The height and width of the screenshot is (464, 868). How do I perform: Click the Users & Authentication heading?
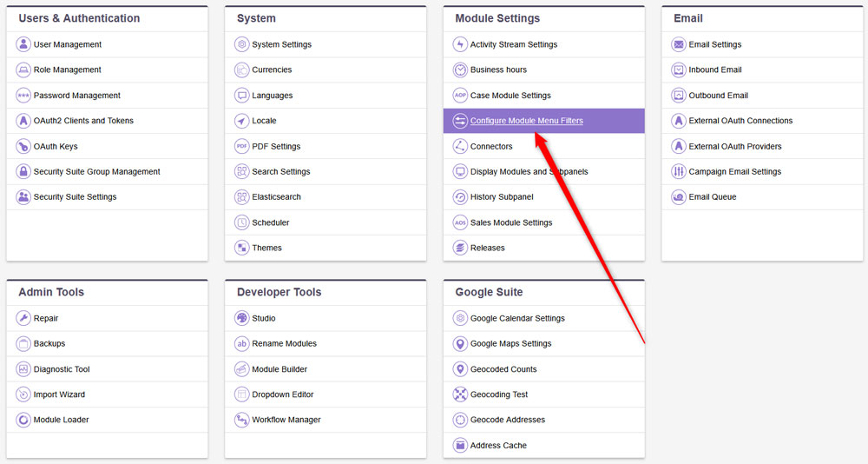click(79, 18)
